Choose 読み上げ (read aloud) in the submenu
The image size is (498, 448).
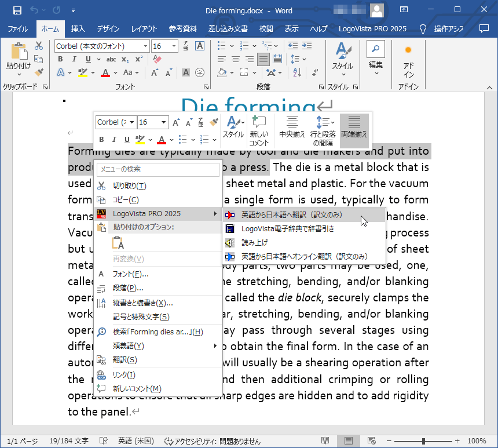pyautogui.click(x=304, y=243)
